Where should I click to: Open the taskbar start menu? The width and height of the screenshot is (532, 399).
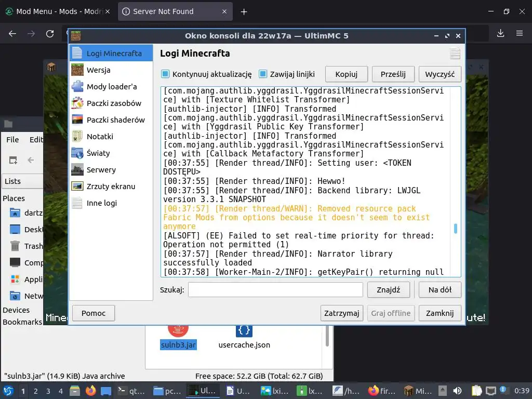click(8, 391)
